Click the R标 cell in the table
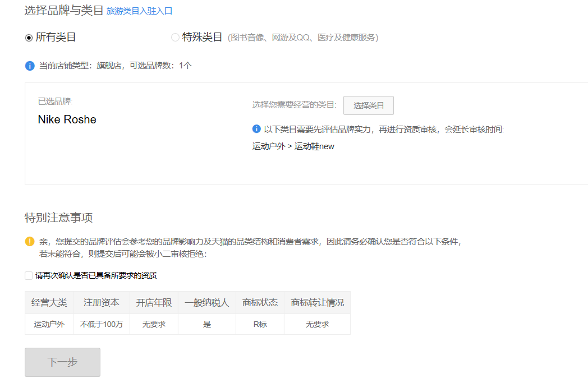Screen dimensions: 588x392 259,324
